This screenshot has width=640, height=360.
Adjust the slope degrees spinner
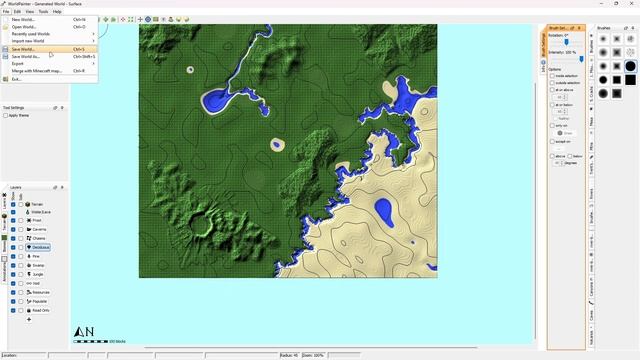coord(558,163)
